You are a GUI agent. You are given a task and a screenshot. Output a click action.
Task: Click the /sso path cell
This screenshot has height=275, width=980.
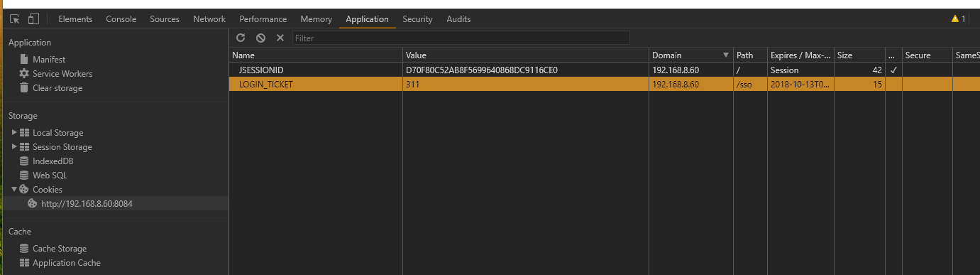[751, 84]
